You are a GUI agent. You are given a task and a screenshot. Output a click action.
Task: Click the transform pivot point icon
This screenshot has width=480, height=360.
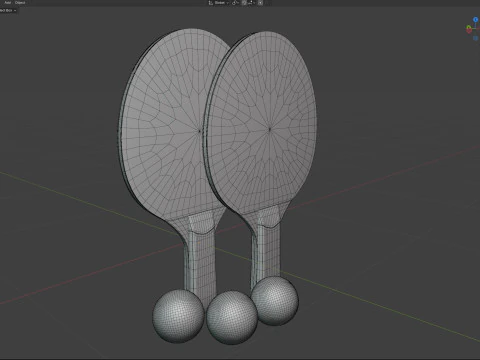pos(235,3)
